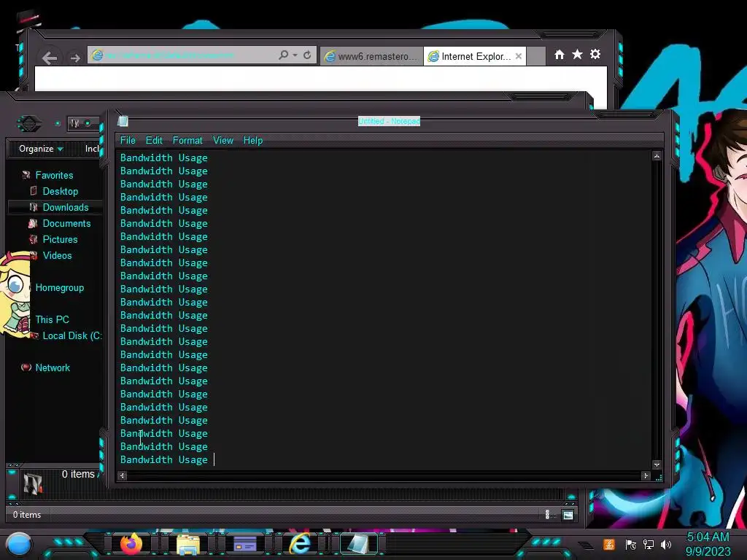Open Internet Explorer from the taskbar
This screenshot has width=747, height=560.
301,543
